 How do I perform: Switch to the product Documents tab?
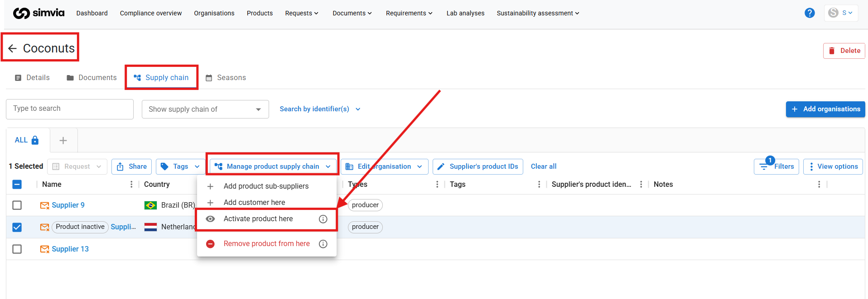92,78
